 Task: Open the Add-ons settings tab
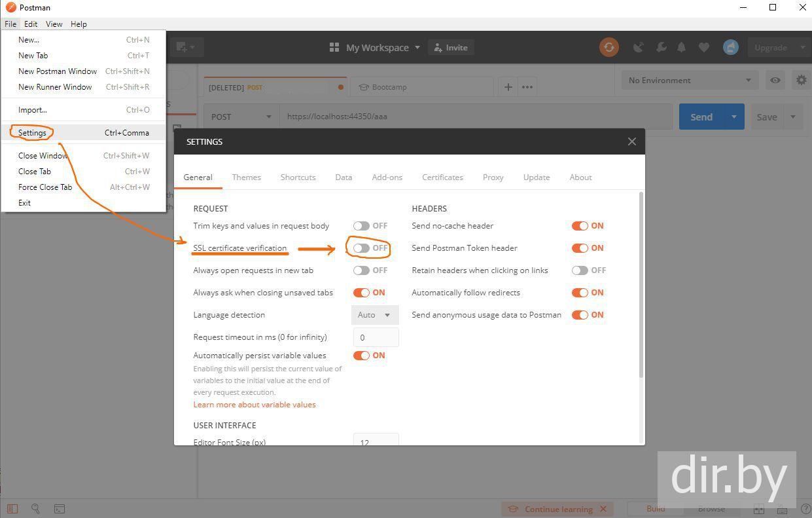click(x=387, y=177)
